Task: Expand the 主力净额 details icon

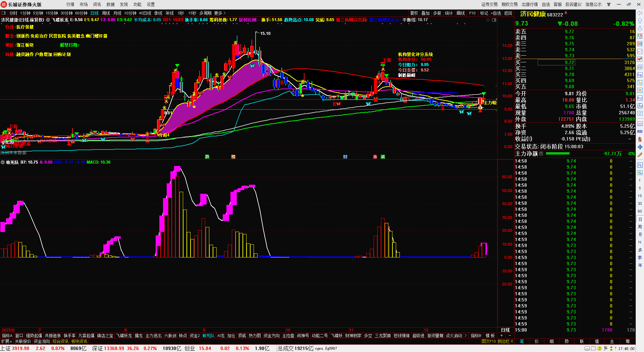Action: (541, 154)
